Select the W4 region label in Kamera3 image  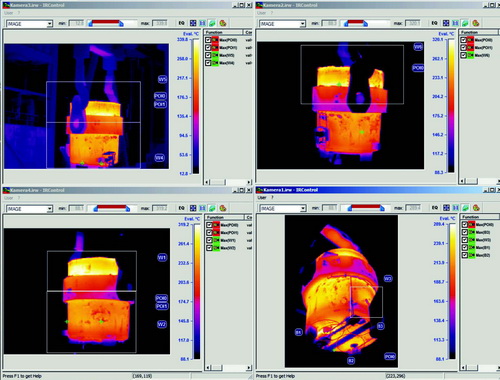point(160,157)
